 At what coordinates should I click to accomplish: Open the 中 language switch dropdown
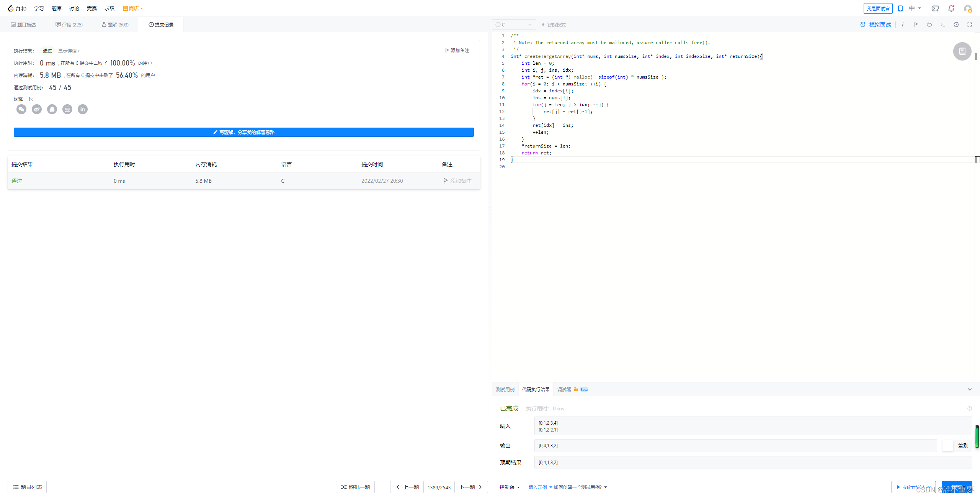(915, 8)
